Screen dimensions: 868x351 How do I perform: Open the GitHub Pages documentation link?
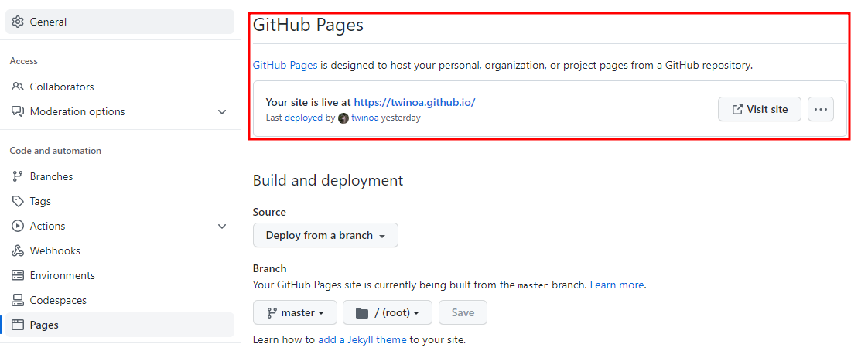click(285, 65)
